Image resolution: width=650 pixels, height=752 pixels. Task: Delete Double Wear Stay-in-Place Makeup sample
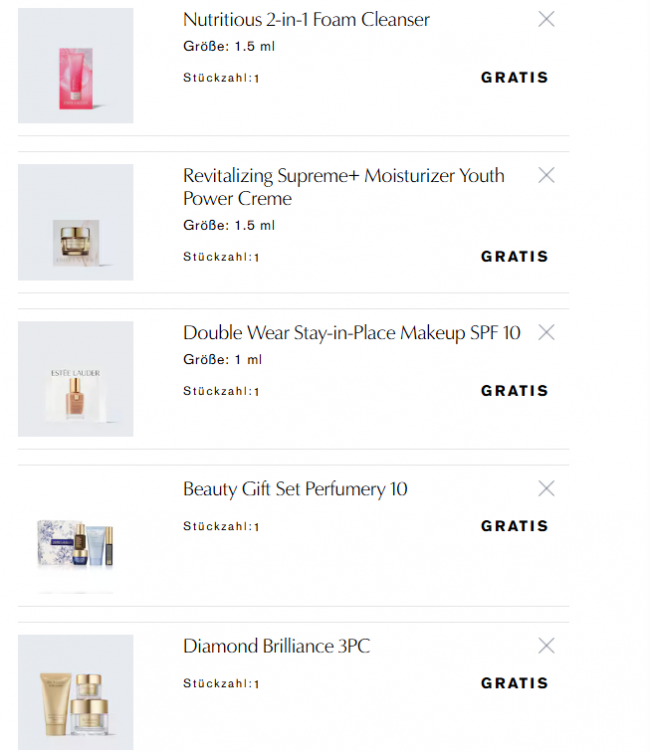coord(546,332)
